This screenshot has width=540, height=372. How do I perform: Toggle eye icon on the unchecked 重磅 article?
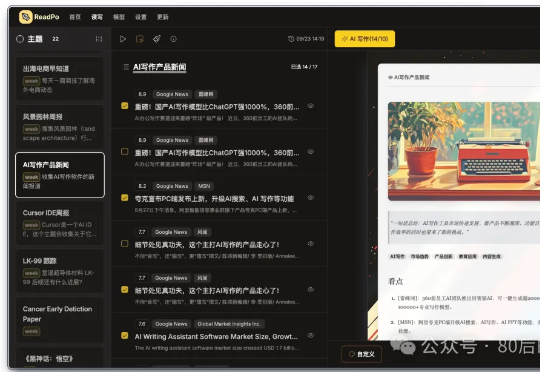coord(311,152)
